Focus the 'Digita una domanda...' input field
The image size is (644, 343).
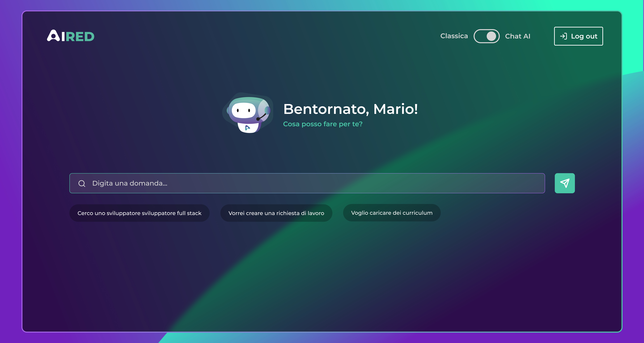coord(307,183)
